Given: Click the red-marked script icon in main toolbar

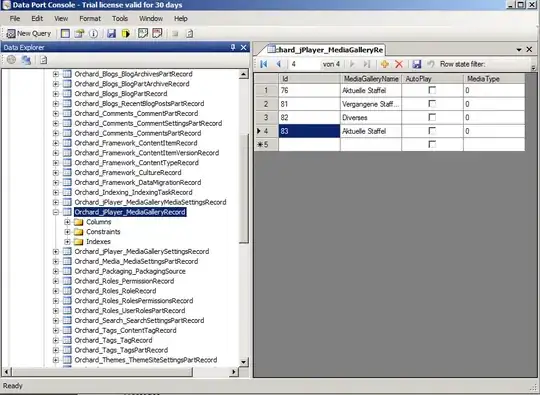Looking at the screenshot, I should tap(157, 33).
